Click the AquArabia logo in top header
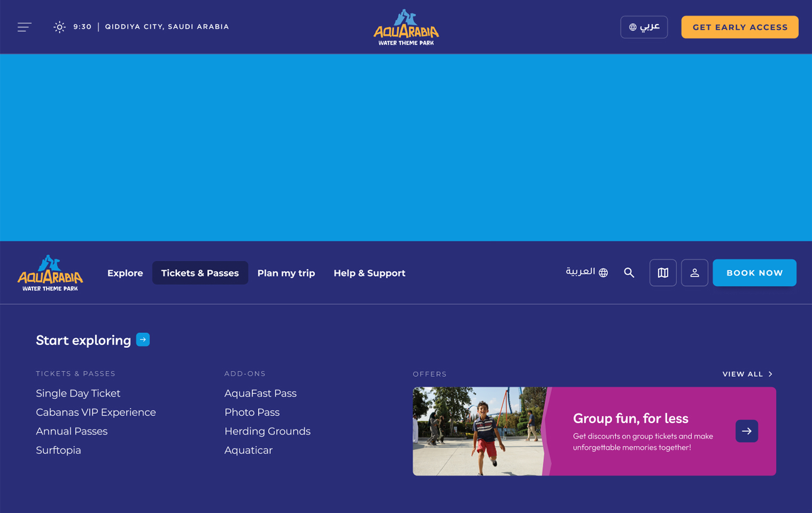The height and width of the screenshot is (513, 812). click(406, 27)
